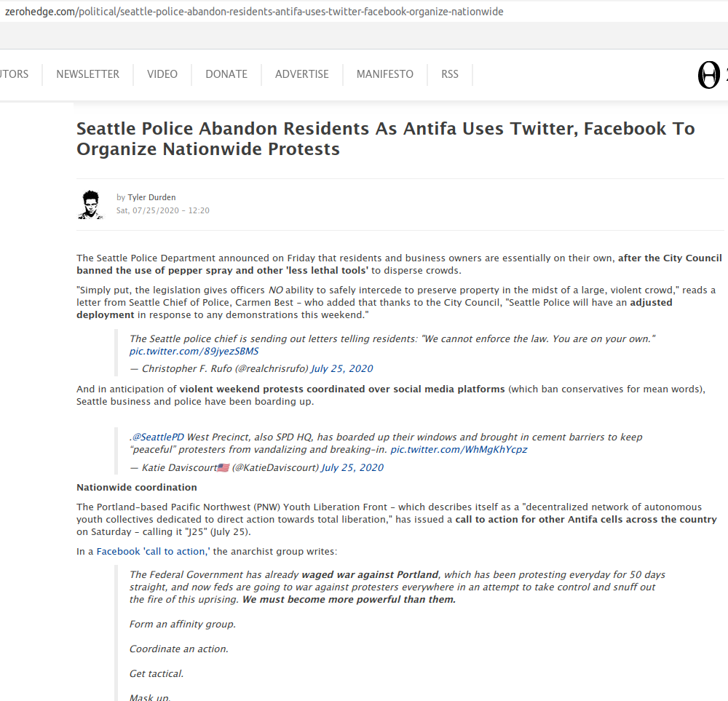
Task: Click the US flag emoji after Katie Daviscourt
Action: [x=223, y=467]
